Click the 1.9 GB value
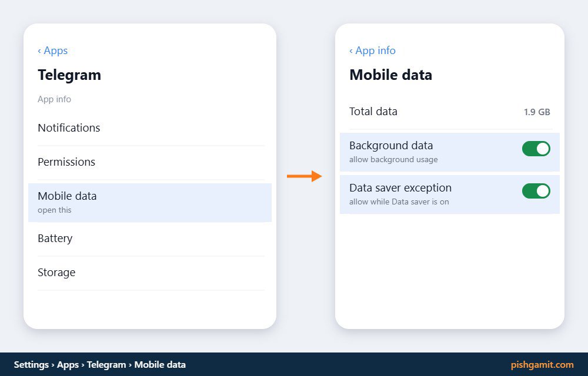Image resolution: width=588 pixels, height=376 pixels. pos(537,112)
